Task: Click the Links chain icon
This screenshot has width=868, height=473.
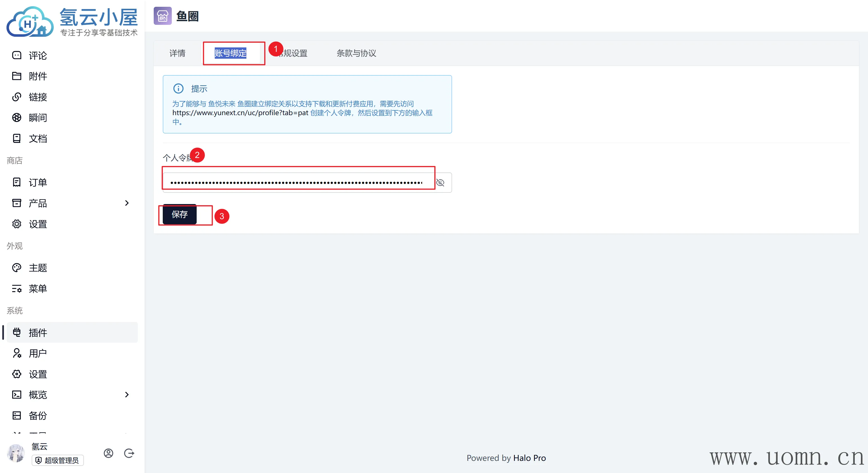Action: (16, 97)
